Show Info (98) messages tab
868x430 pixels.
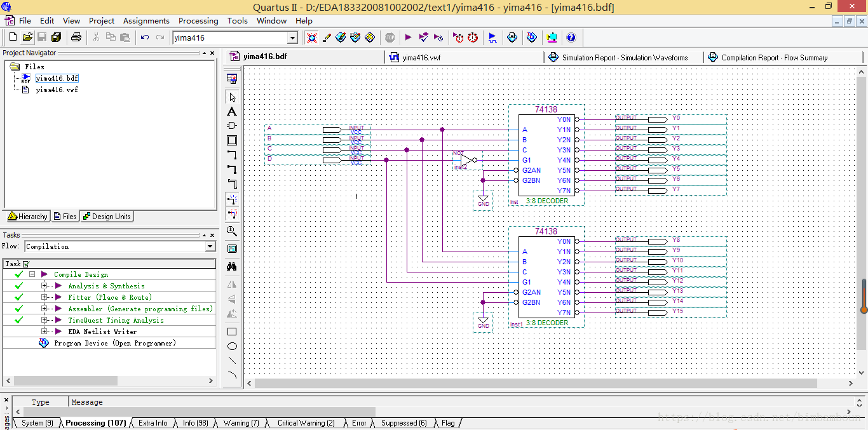pyautogui.click(x=195, y=423)
